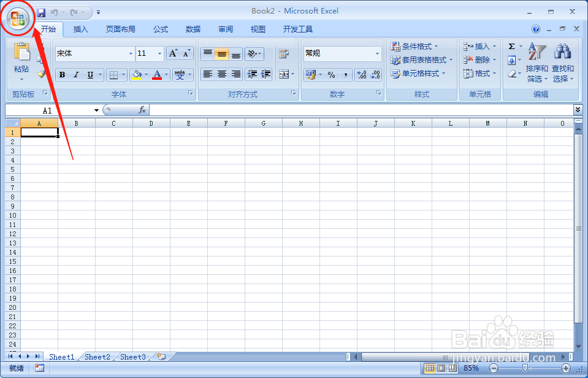Open the Name Box dropdown arrow
This screenshot has height=378, width=588.
pos(96,110)
